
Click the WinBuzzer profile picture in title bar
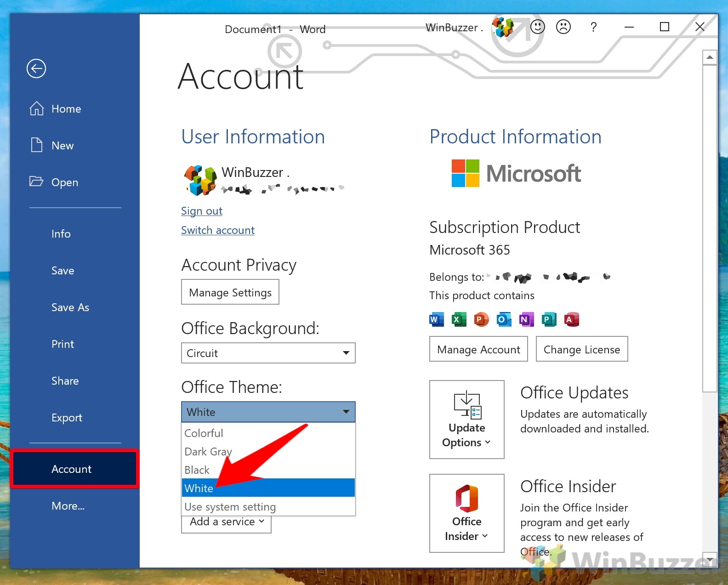[x=503, y=27]
